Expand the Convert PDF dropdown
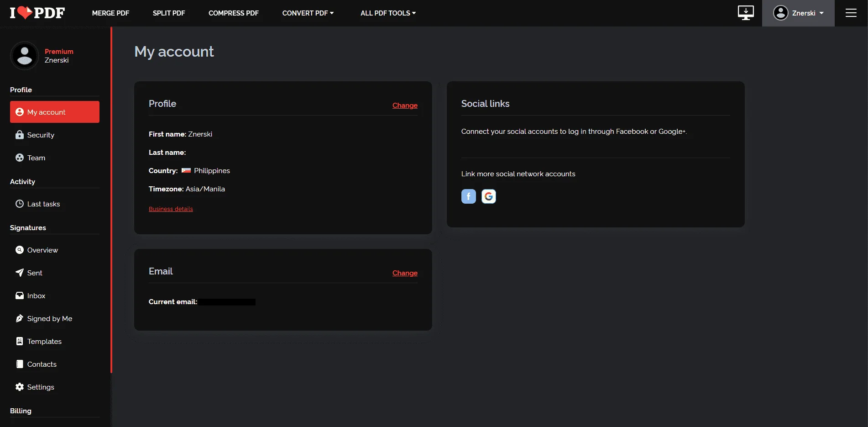Screen dimensions: 868x427 308,13
